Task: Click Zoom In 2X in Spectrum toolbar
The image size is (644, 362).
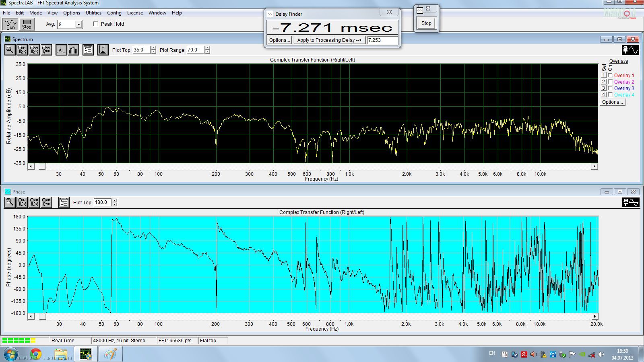Action: [22, 50]
